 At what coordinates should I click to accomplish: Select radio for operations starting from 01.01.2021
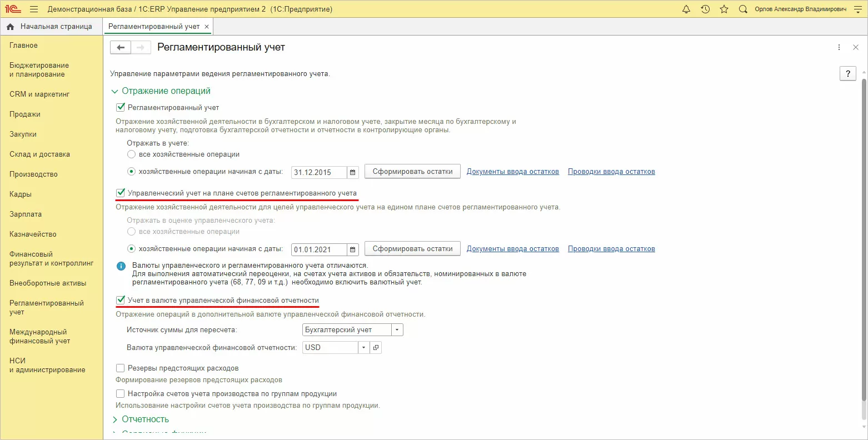point(132,249)
